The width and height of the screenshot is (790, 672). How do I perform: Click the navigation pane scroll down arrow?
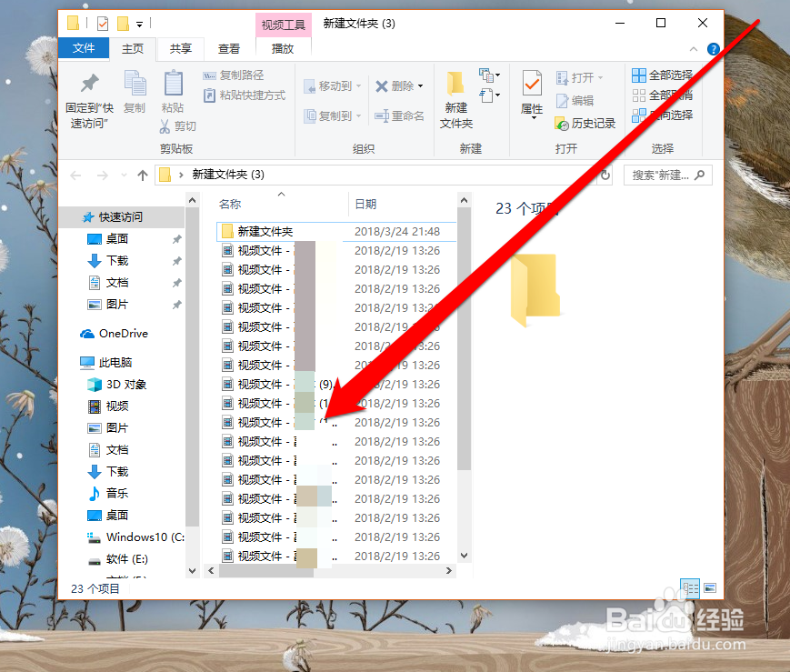[x=192, y=571]
